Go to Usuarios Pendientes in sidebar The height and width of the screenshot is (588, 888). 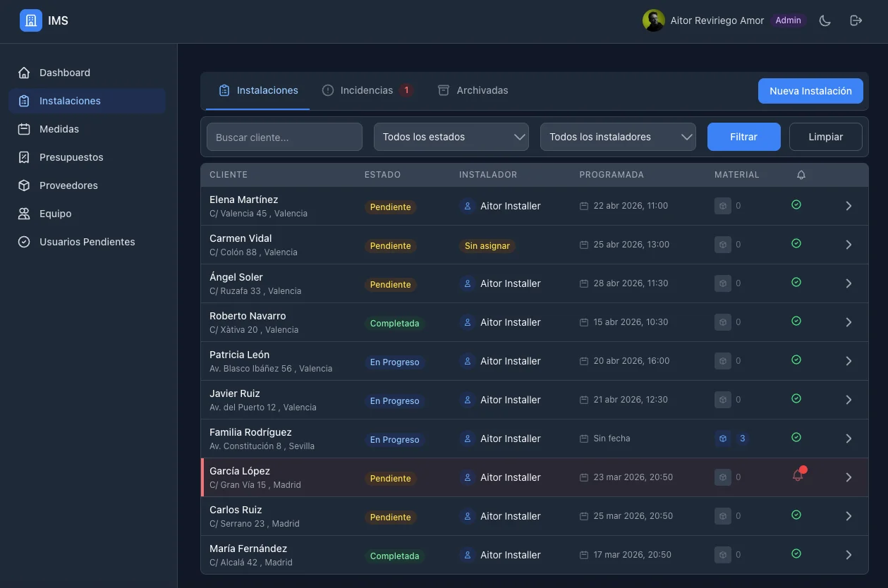pyautogui.click(x=87, y=242)
